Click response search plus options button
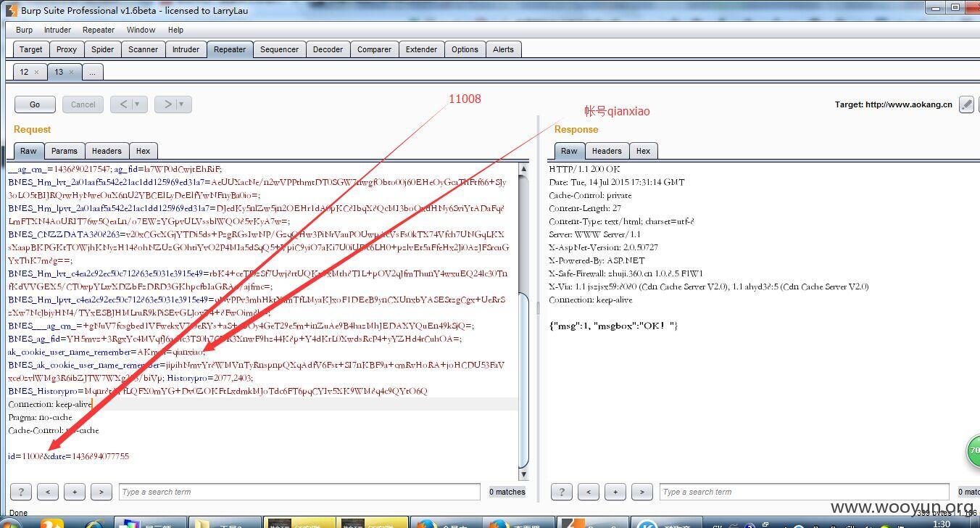980x528 pixels. point(615,492)
